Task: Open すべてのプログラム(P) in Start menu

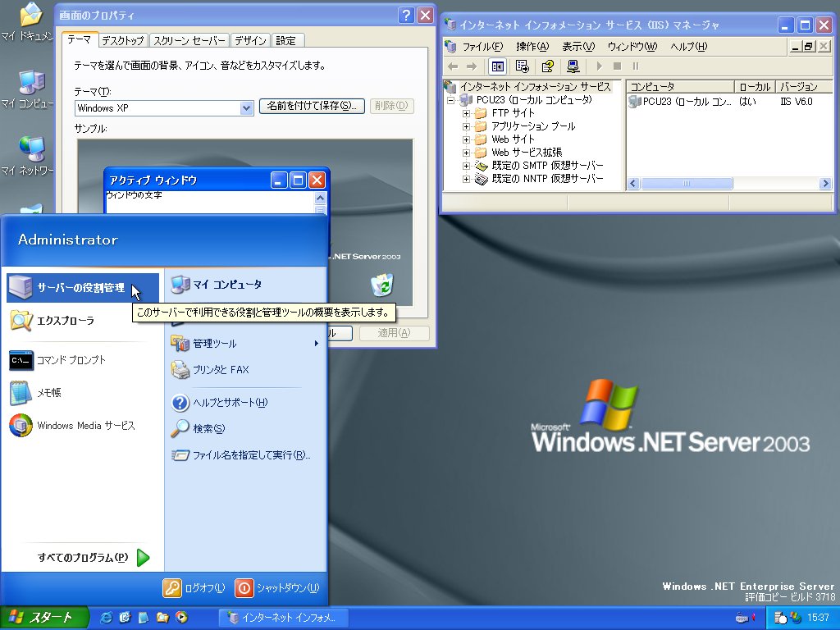Action: [94, 558]
